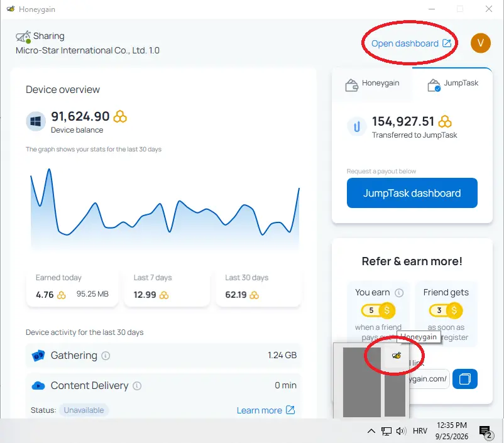Open the Learn more link

tap(265, 410)
